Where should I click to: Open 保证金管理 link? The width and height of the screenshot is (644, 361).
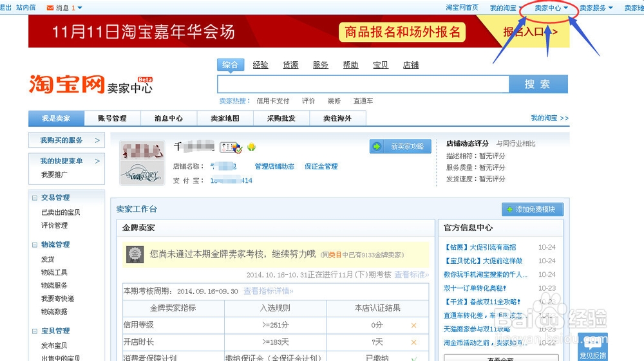(x=321, y=167)
